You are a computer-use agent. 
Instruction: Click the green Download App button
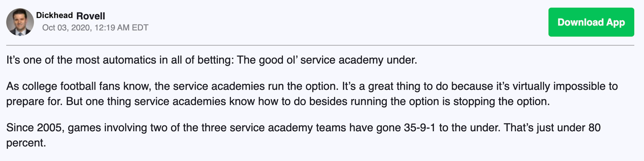(x=591, y=22)
